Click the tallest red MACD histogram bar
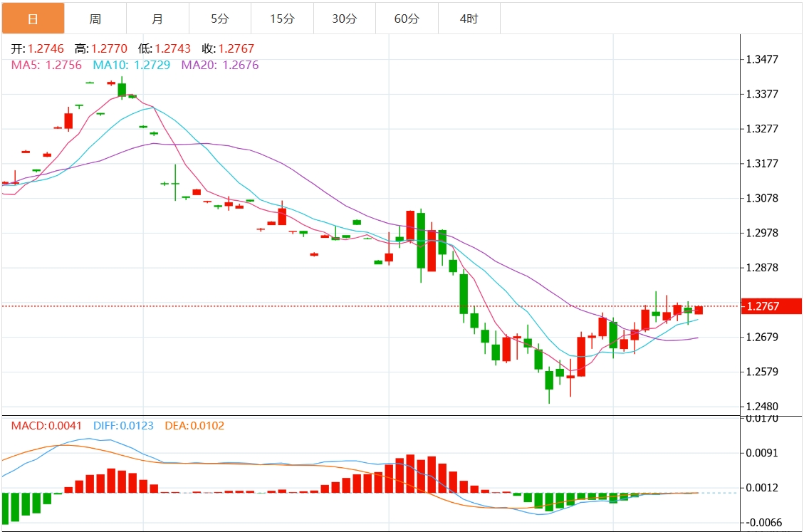This screenshot has width=804, height=532. [410, 474]
